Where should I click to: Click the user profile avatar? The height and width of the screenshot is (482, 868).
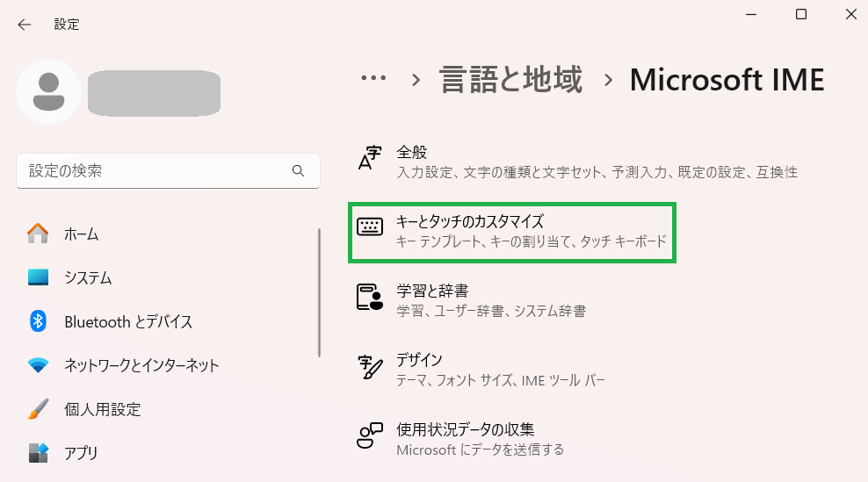pos(48,91)
